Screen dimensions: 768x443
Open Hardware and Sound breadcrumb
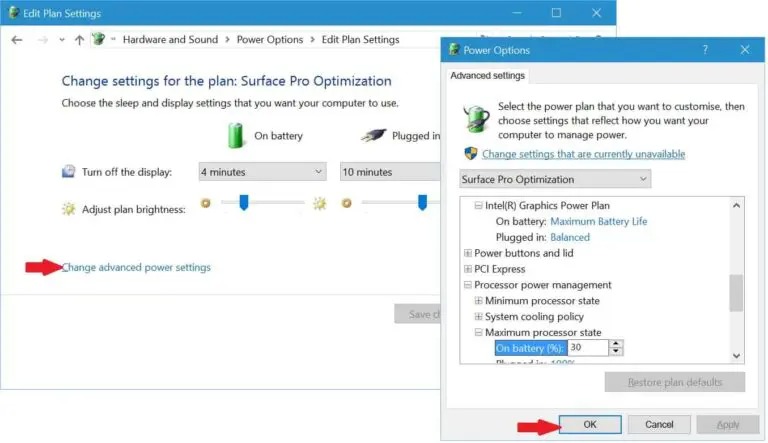(x=170, y=40)
